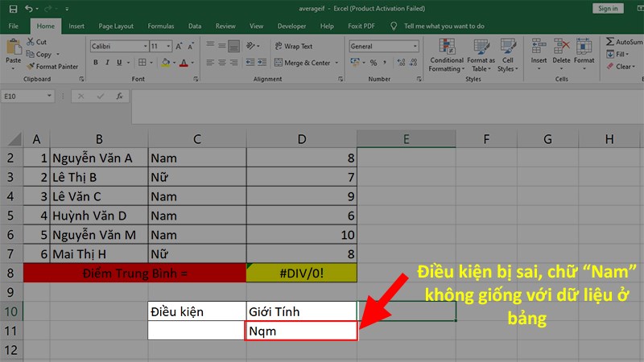Image resolution: width=644 pixels, height=362 pixels.
Task: Apply comma style number format
Action: [385, 63]
